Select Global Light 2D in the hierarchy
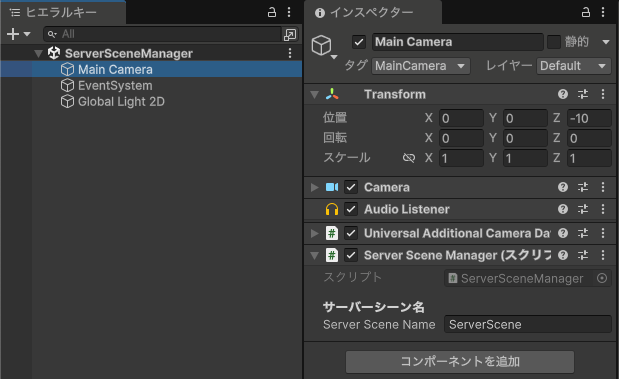Viewport: 619px width, 379px height. [121, 102]
